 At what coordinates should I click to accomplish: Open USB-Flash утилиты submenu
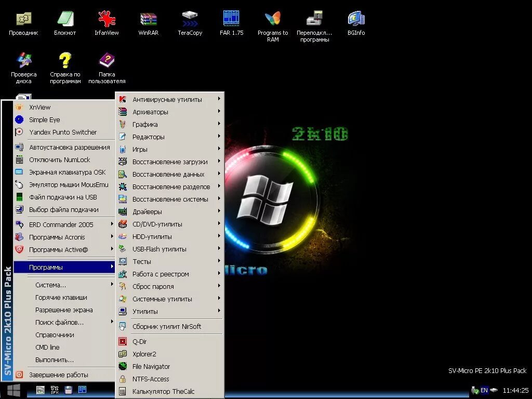point(170,249)
